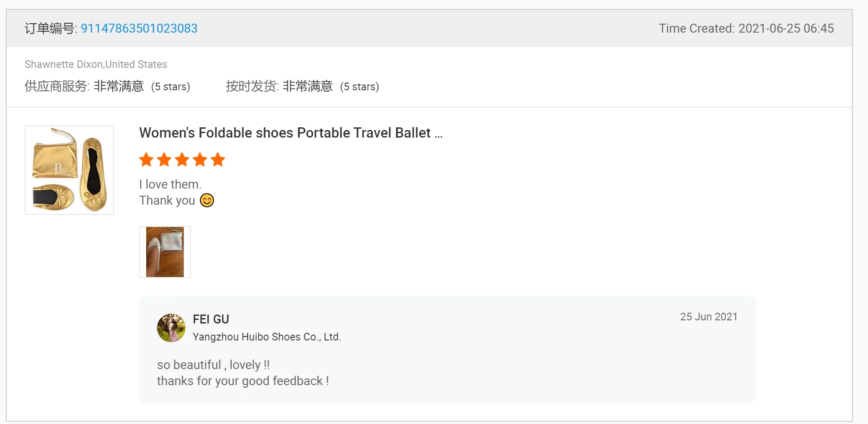Click the fifth rating star
The image size is (868, 424).
click(x=218, y=160)
